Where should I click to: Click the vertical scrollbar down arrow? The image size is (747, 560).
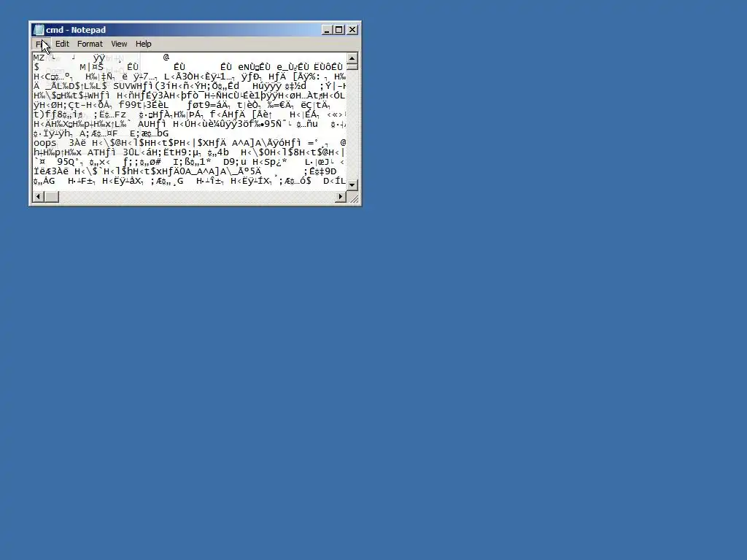(352, 184)
